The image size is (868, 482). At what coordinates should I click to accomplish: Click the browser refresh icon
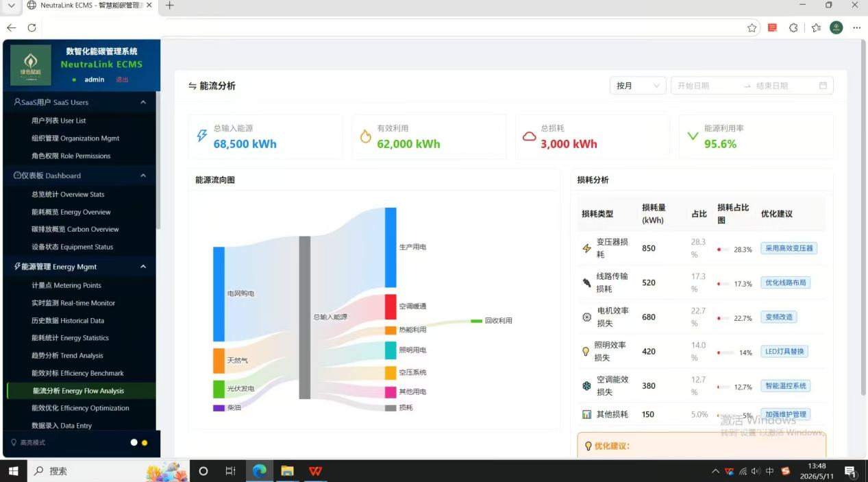32,27
